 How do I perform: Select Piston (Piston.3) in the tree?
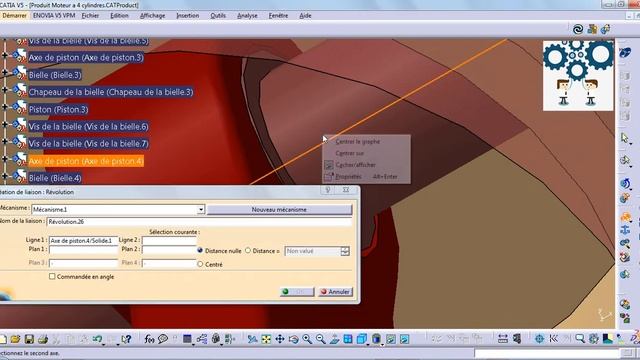pos(58,109)
